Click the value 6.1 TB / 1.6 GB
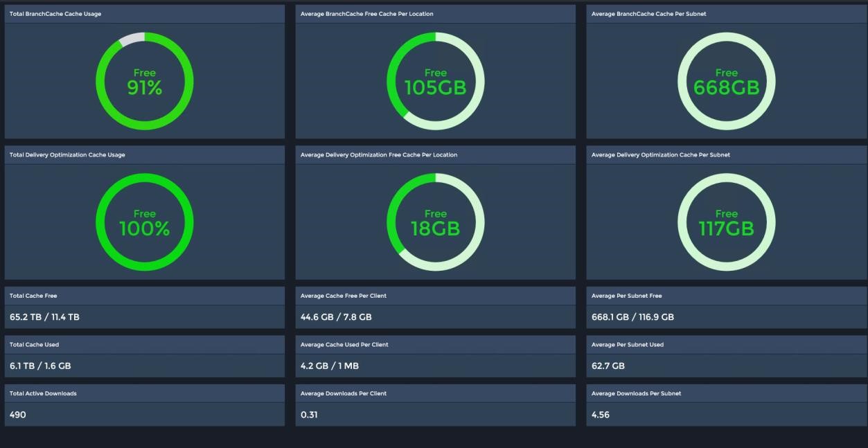Viewport: 868px width, 448px height. point(40,366)
